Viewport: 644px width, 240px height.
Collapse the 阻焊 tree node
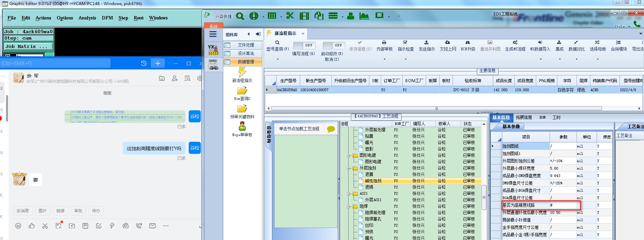click(349, 206)
